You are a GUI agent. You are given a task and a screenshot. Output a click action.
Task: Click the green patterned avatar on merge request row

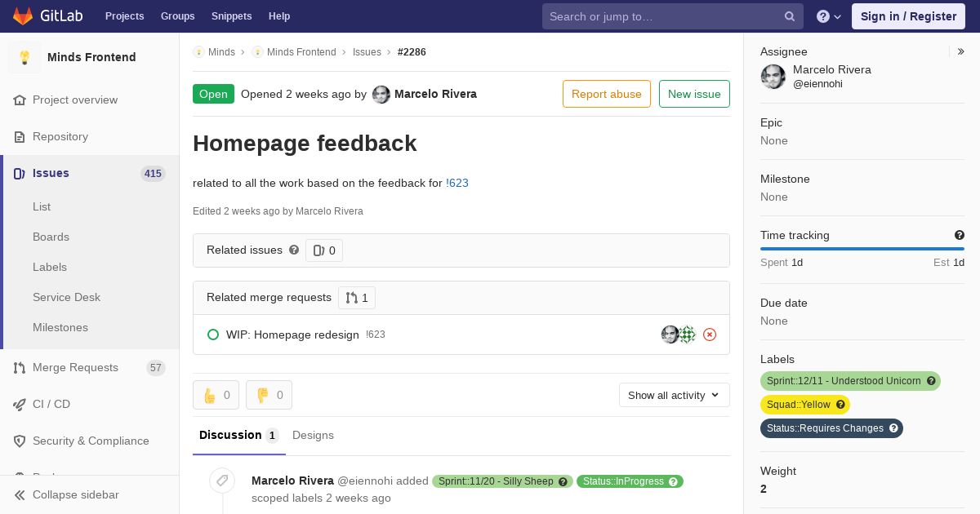688,335
